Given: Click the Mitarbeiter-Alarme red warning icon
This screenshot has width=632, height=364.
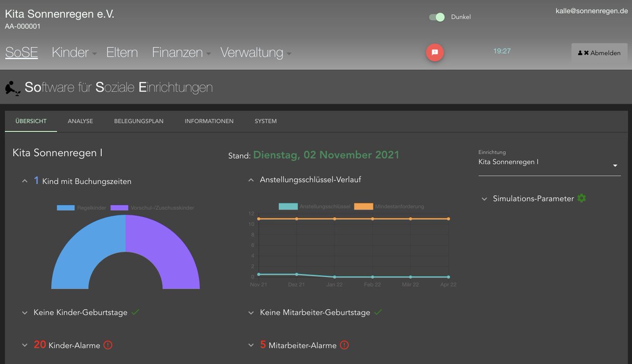Looking at the screenshot, I should coord(344,345).
